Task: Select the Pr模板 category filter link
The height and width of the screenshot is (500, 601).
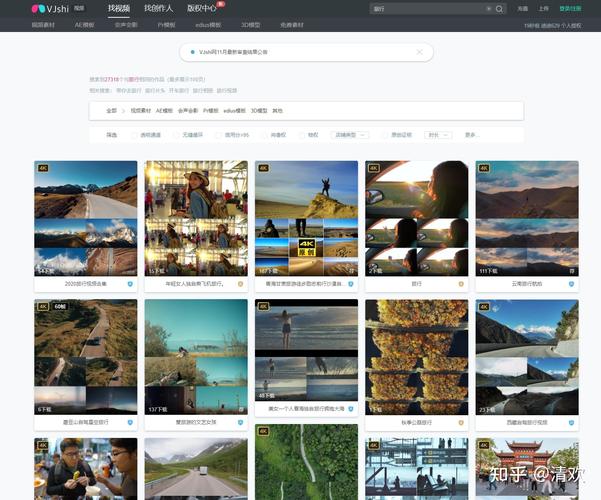Action: pyautogui.click(x=211, y=110)
